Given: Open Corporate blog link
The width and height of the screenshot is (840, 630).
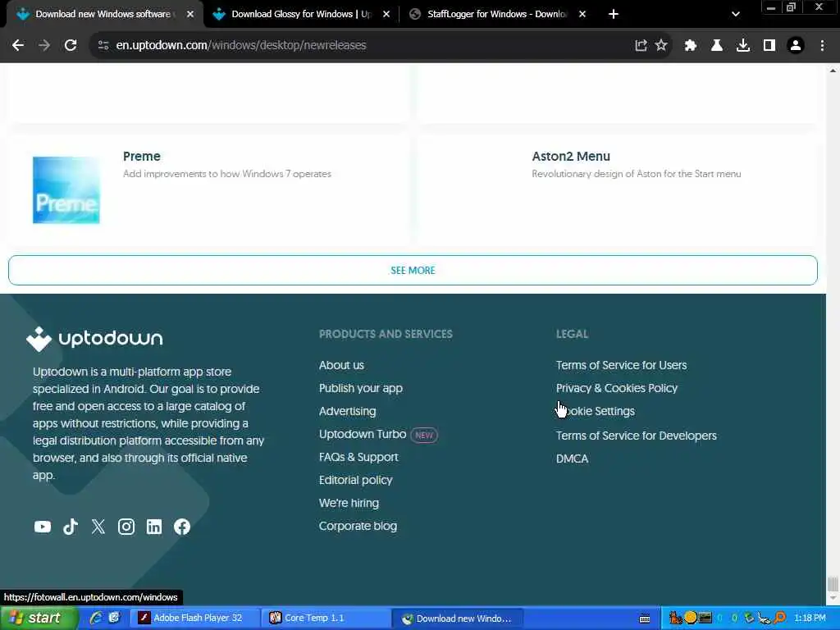Looking at the screenshot, I should point(358,527).
